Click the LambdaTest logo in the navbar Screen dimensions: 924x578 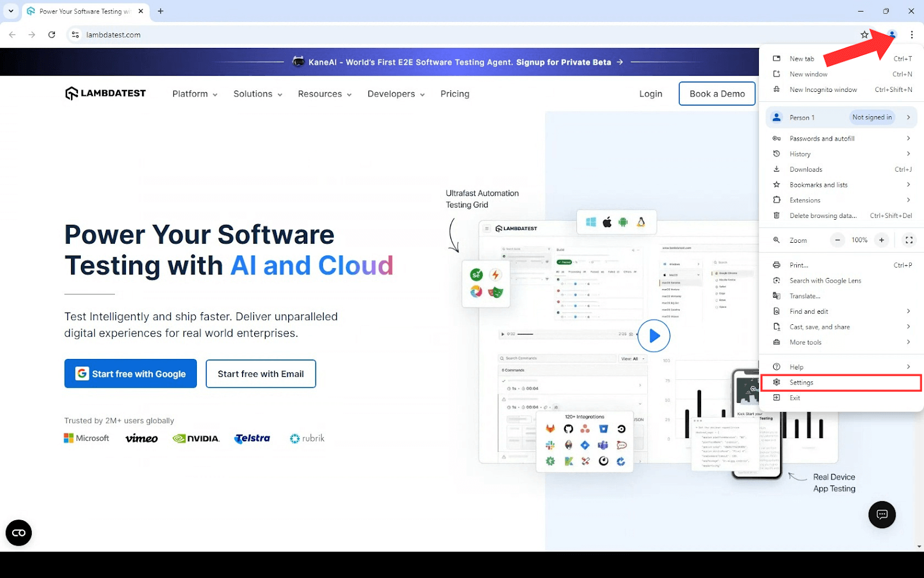[x=105, y=93]
